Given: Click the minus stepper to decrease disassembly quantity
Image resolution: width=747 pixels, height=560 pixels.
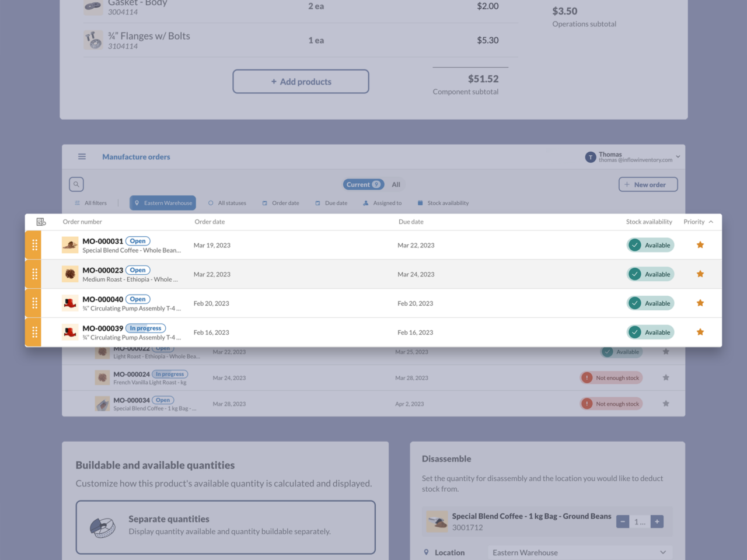Looking at the screenshot, I should (x=623, y=521).
